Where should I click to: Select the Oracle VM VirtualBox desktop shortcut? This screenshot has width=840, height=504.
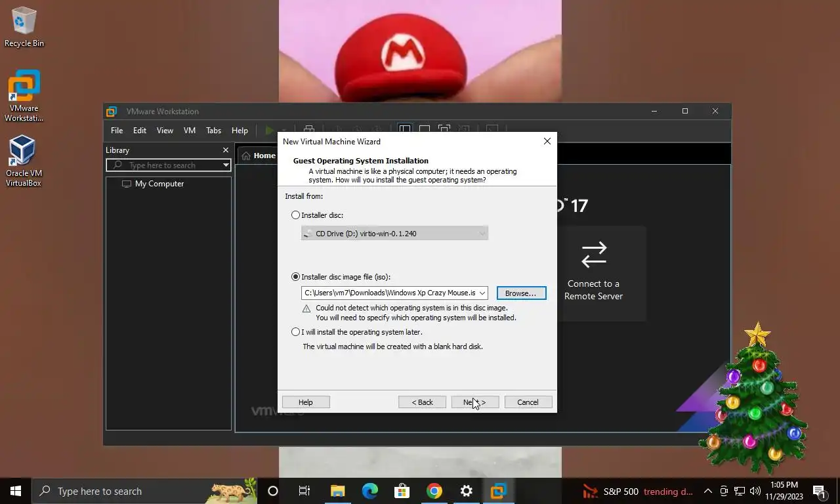click(24, 161)
